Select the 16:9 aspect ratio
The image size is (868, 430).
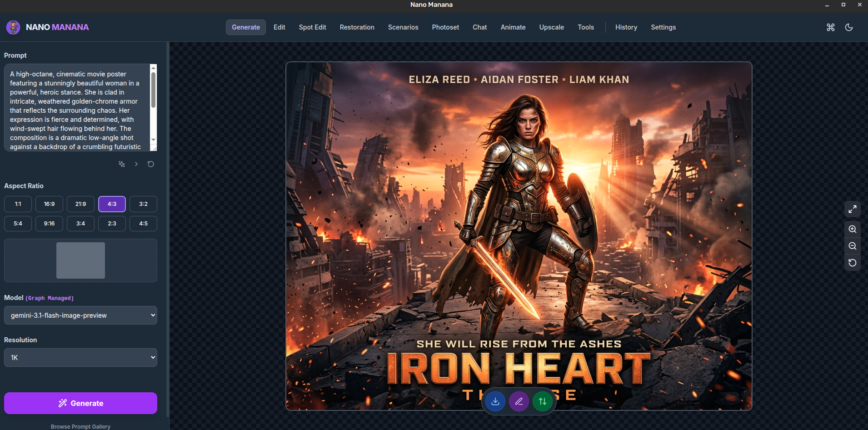(x=49, y=204)
